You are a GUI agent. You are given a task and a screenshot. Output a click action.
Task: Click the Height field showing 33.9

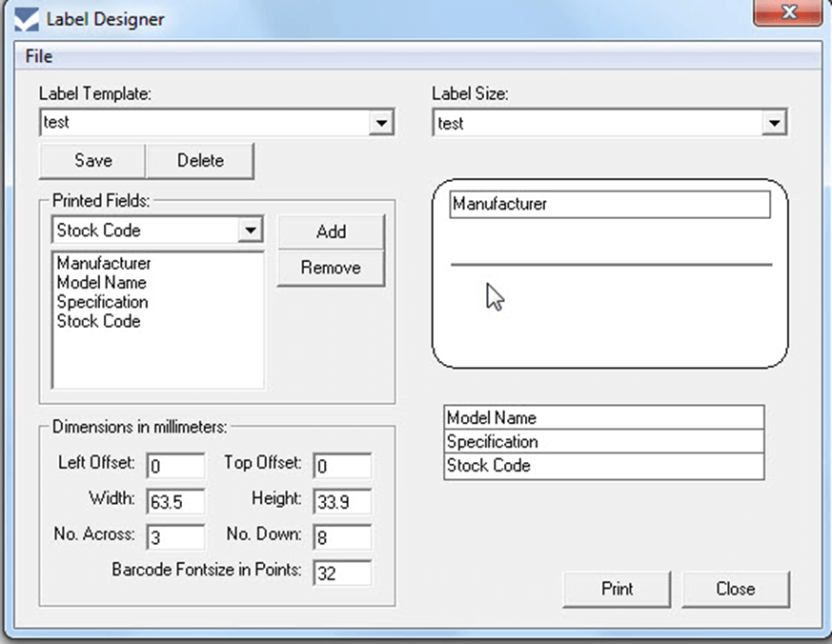pos(342,501)
